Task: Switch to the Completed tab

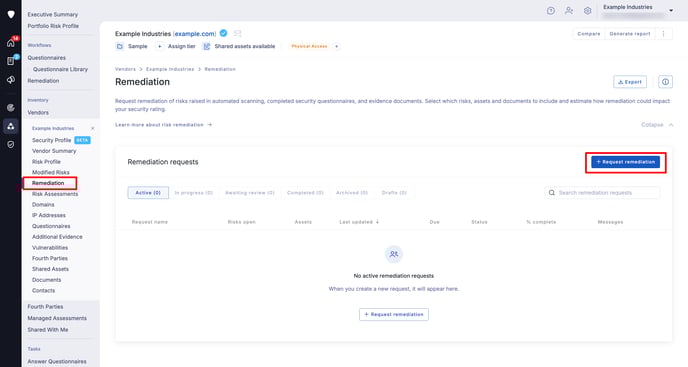Action: click(305, 193)
